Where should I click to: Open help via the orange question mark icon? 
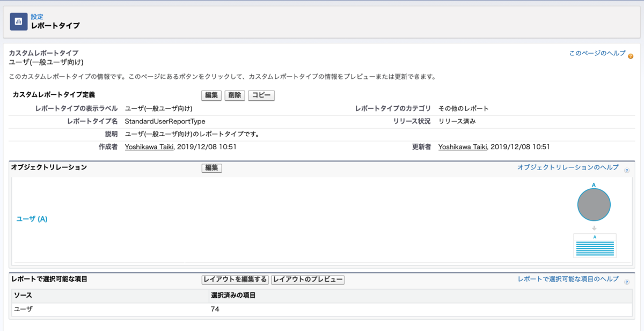(631, 56)
